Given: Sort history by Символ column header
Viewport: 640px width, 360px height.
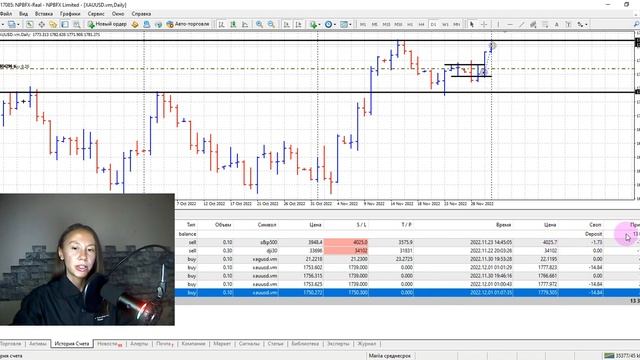Looking at the screenshot, I should click(267, 225).
